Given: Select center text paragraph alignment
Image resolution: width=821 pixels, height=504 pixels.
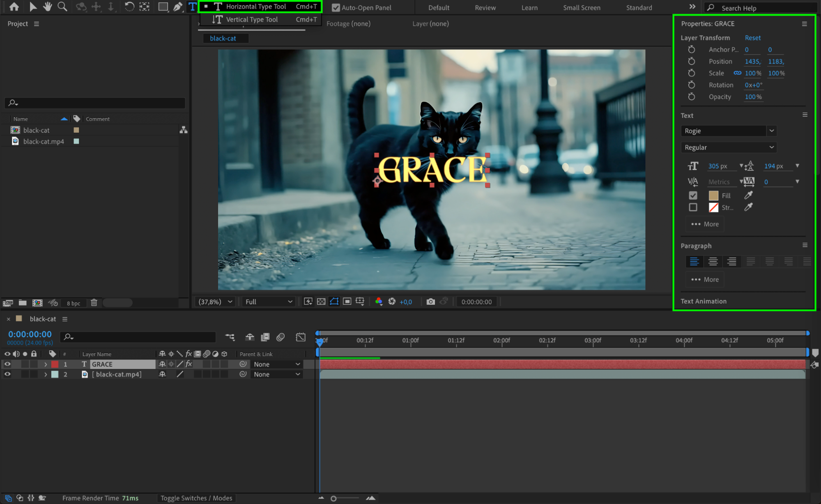Looking at the screenshot, I should click(x=713, y=261).
